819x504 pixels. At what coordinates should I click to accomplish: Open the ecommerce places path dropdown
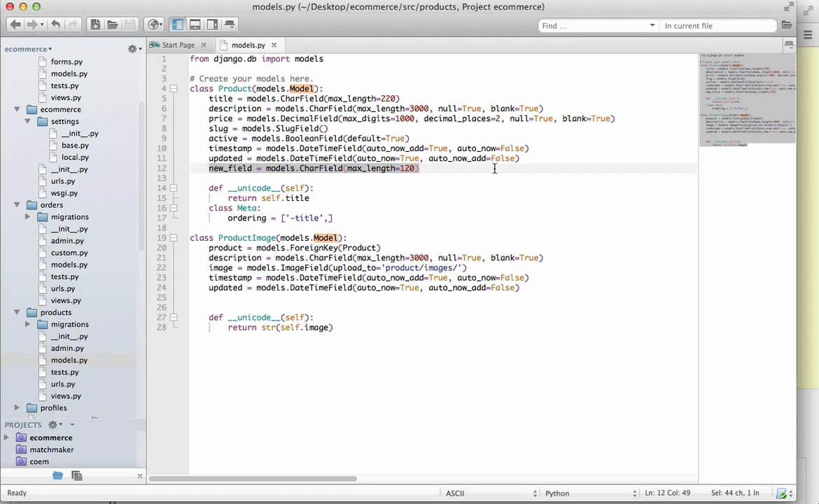click(x=28, y=48)
